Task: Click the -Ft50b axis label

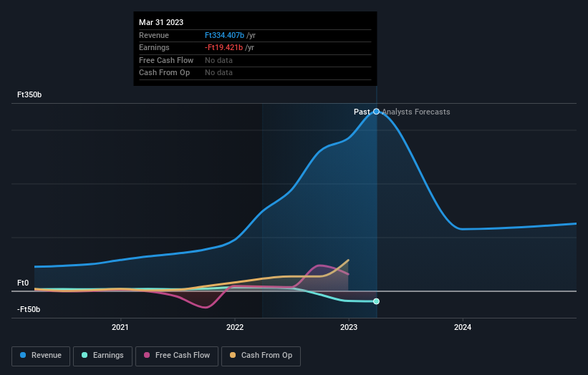Action: pos(29,309)
